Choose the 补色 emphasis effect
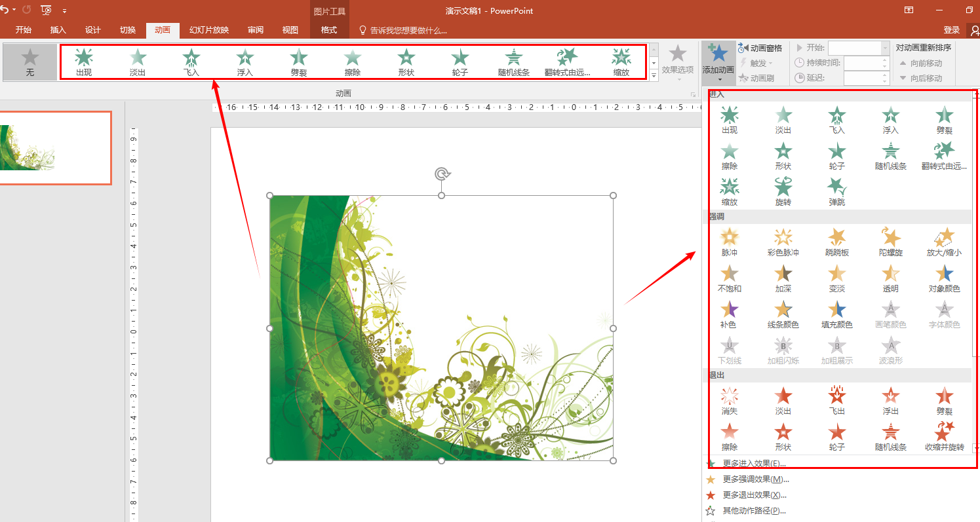 730,314
